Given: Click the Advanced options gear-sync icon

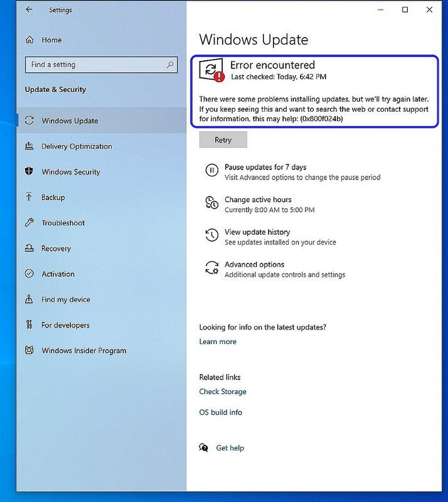Looking at the screenshot, I should click(211, 268).
